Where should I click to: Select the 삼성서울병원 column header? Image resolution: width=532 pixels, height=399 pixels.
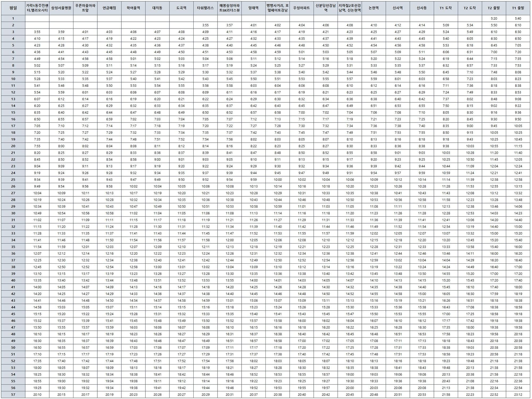[61, 8]
